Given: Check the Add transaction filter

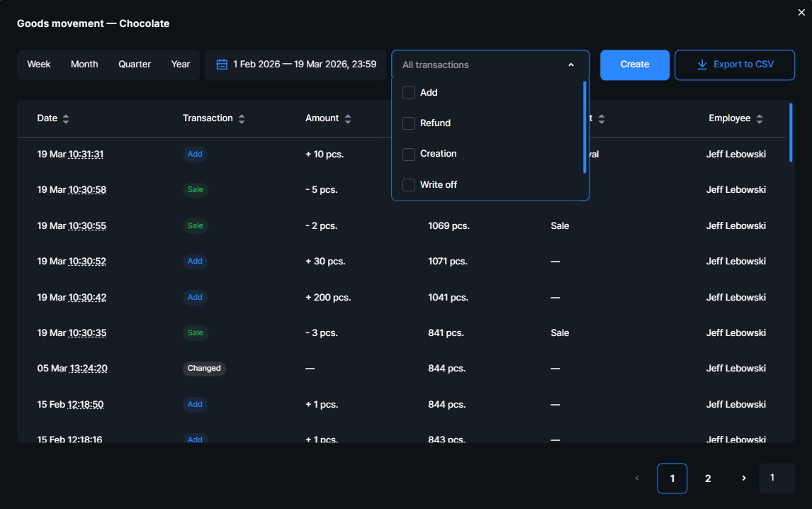Looking at the screenshot, I should pos(409,93).
